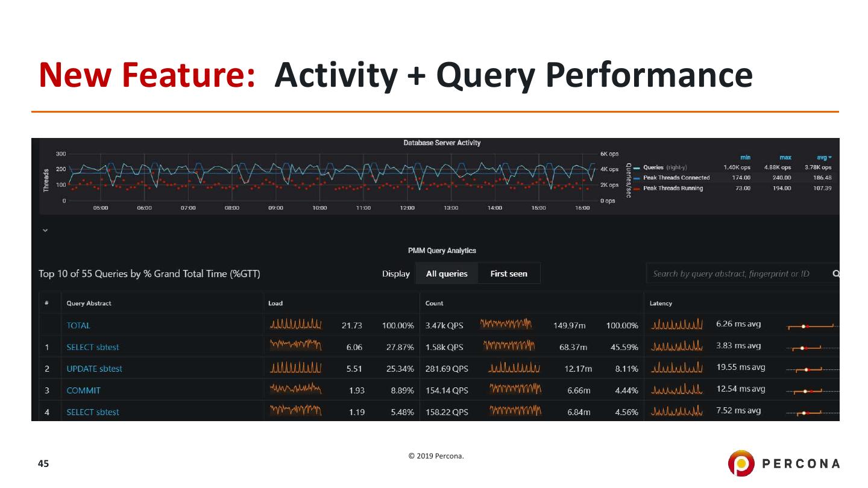
Task: Click the Percona logo icon
Action: tap(741, 463)
